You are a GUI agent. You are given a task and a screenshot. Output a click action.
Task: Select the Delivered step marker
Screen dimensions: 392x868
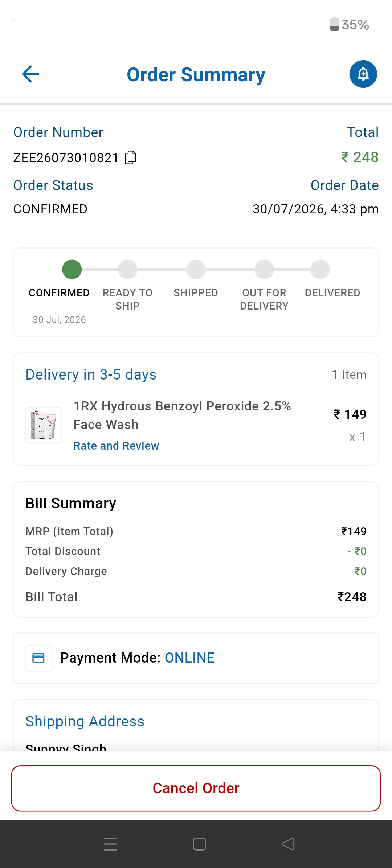coord(320,269)
